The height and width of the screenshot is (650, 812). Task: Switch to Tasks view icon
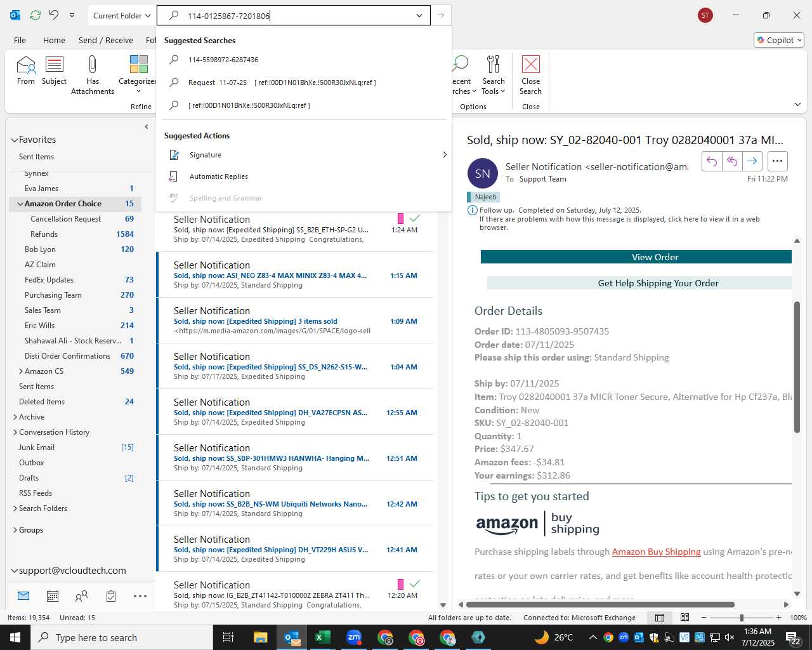coord(111,596)
